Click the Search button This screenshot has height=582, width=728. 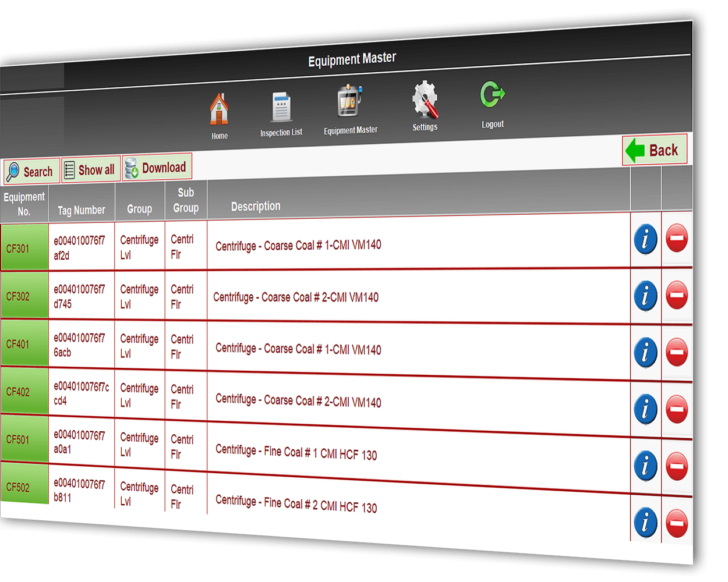coord(31,171)
